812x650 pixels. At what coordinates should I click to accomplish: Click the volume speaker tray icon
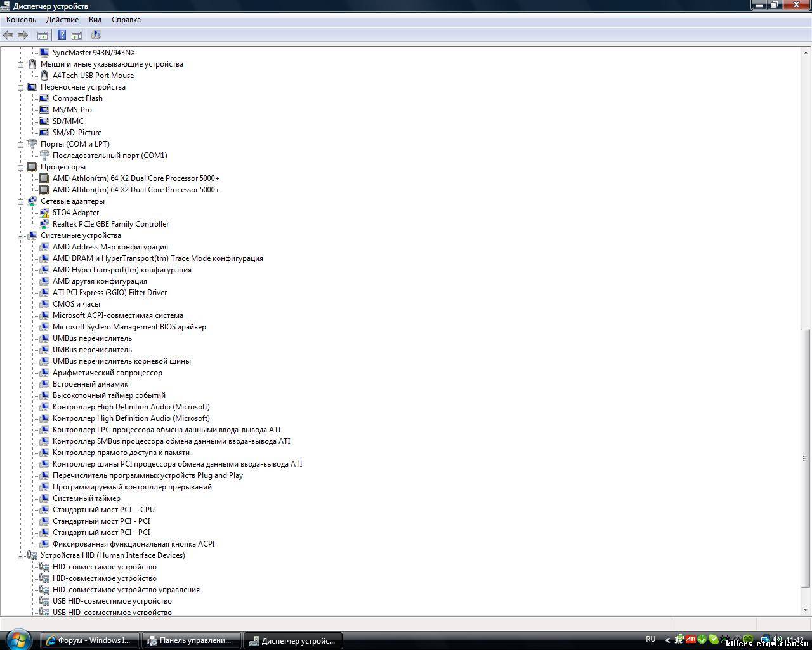778,639
